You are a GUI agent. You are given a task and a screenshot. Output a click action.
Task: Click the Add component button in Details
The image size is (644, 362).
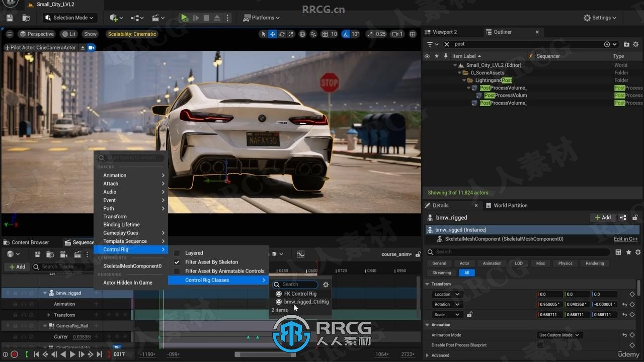[x=602, y=218]
